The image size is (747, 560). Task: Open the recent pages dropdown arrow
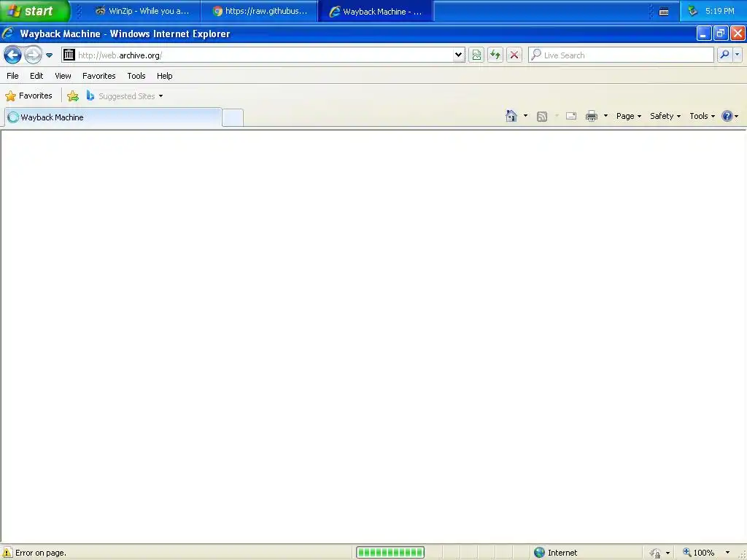pos(49,55)
